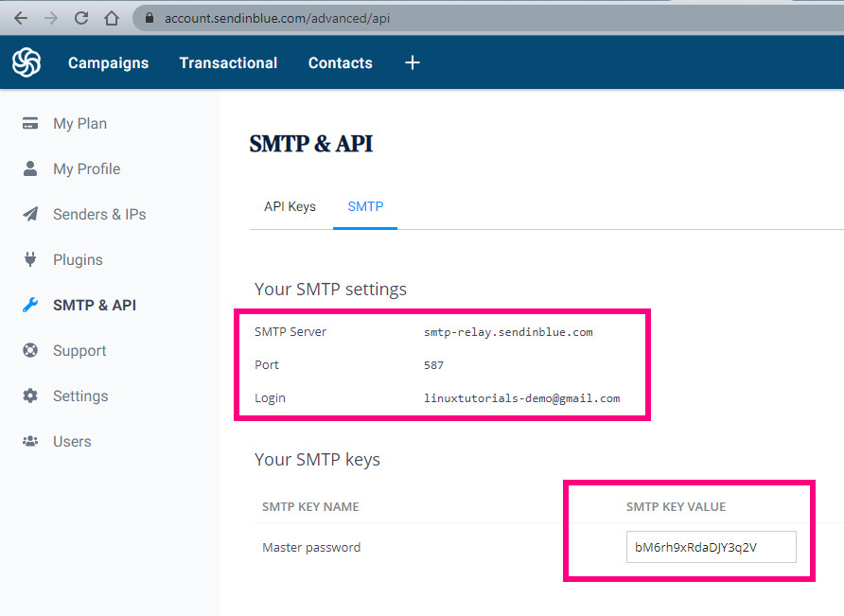844x616 pixels.
Task: Click the browser forward arrow
Action: point(50,18)
